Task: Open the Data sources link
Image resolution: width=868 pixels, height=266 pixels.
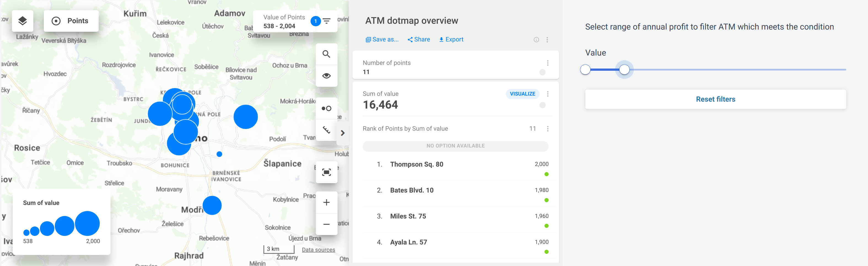Action: tap(318, 250)
